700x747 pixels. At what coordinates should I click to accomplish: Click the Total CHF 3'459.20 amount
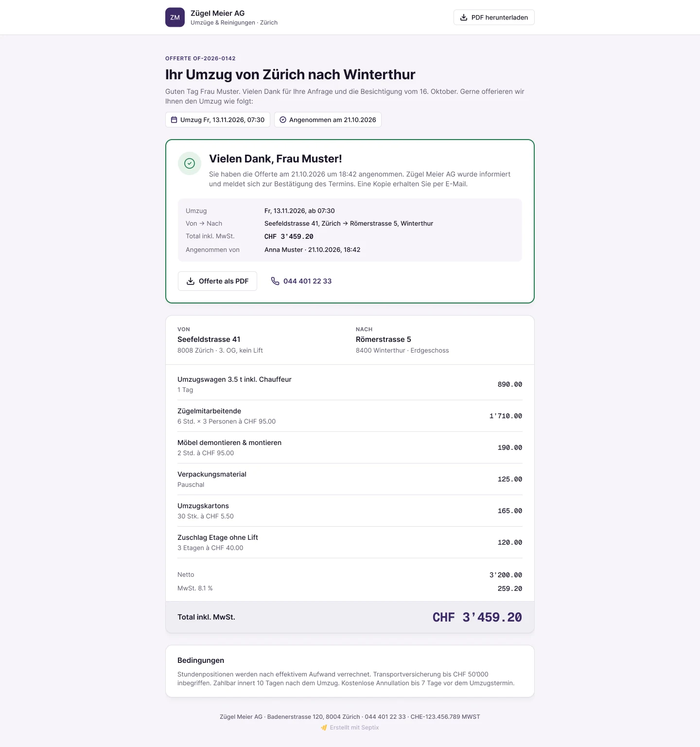pyautogui.click(x=477, y=617)
